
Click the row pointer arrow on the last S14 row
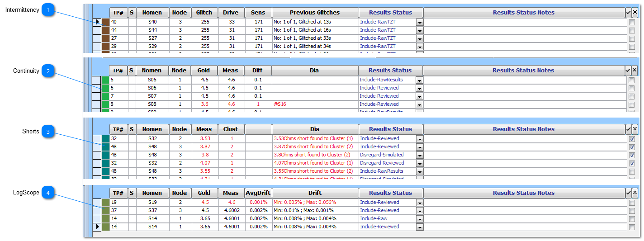97,227
